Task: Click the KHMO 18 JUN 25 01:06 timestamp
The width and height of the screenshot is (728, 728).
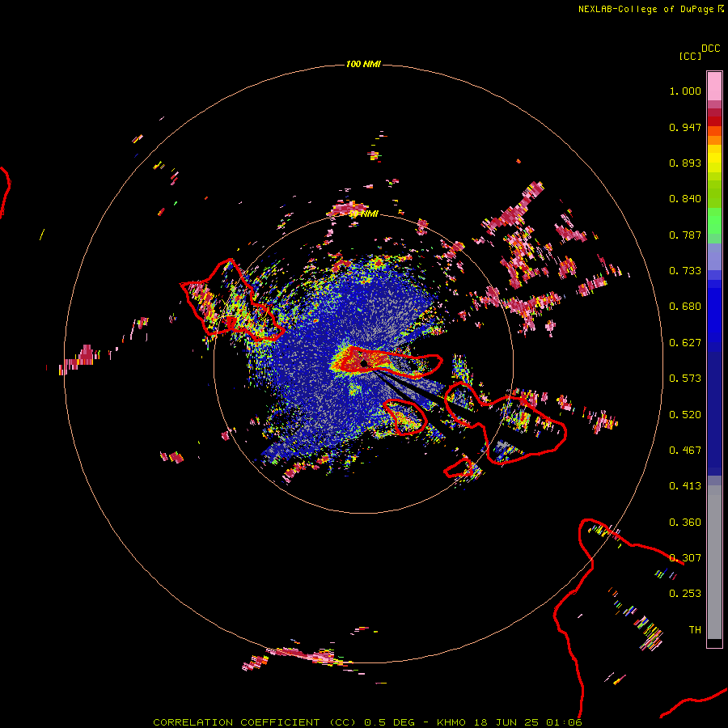Action: [510, 722]
